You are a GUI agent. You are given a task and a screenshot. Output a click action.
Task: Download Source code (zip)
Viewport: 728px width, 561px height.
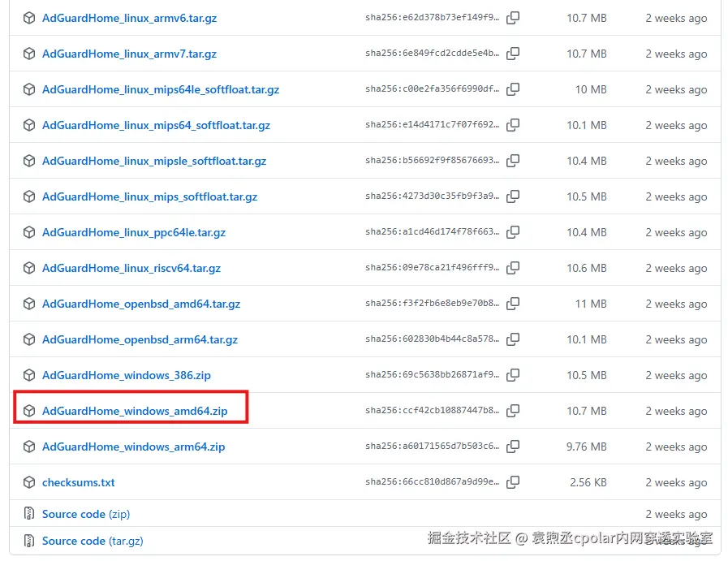coord(86,514)
